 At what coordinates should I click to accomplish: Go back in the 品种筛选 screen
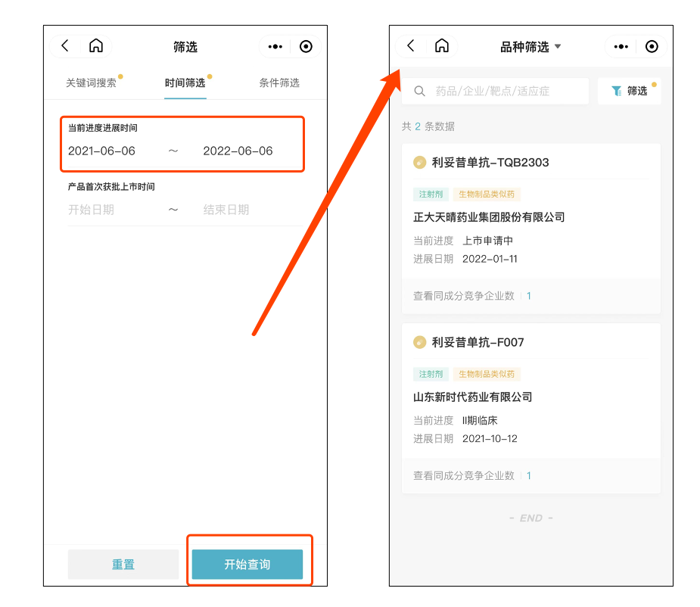[411, 46]
